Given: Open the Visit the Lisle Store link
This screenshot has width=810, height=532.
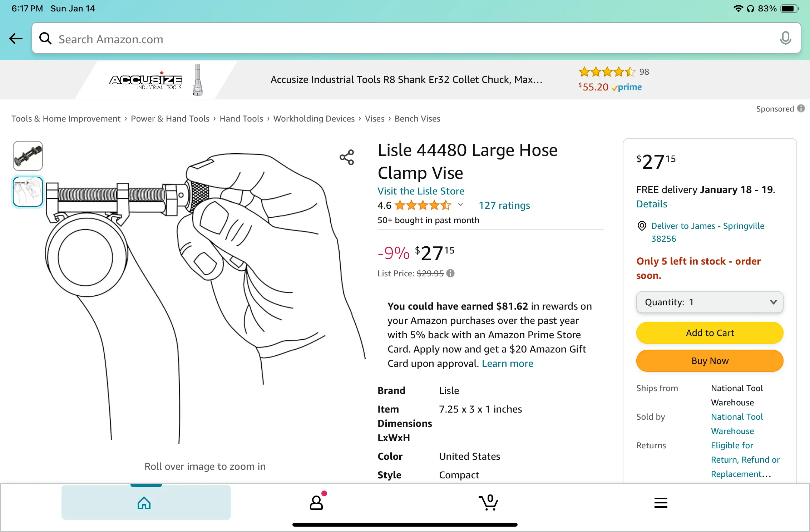Looking at the screenshot, I should [421, 191].
